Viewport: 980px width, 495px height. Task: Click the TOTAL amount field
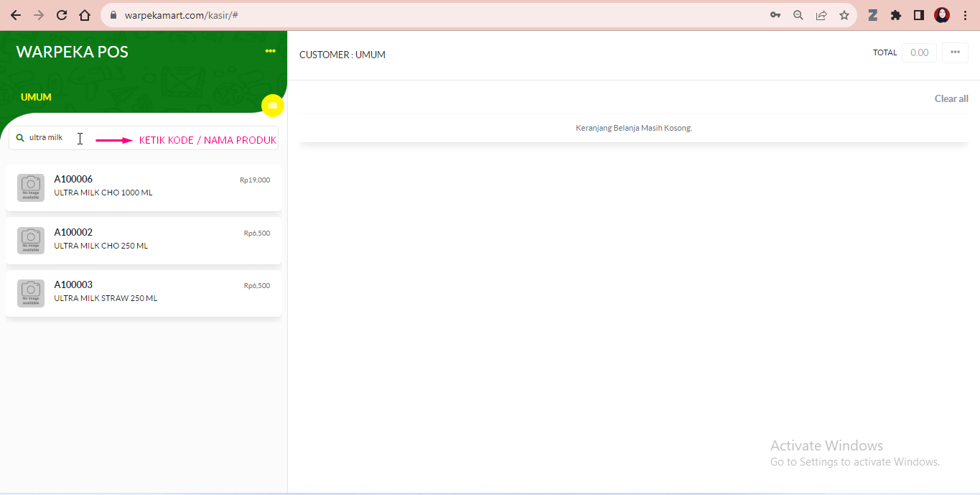(x=919, y=52)
